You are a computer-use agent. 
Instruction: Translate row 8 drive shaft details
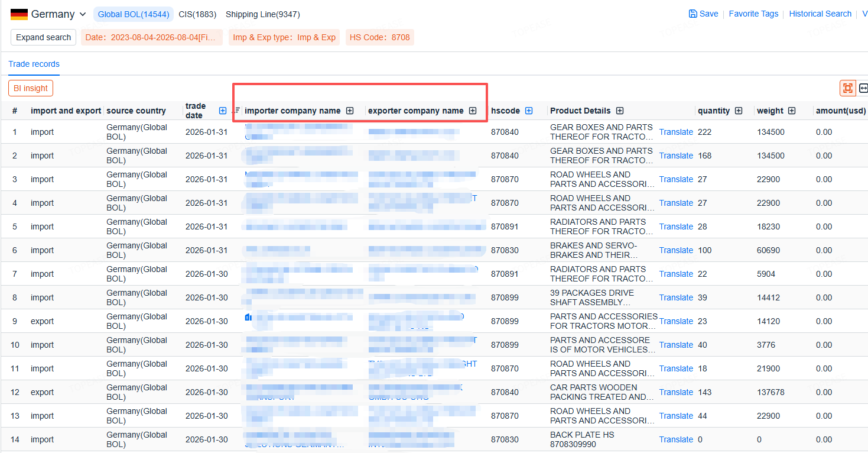[x=676, y=297]
